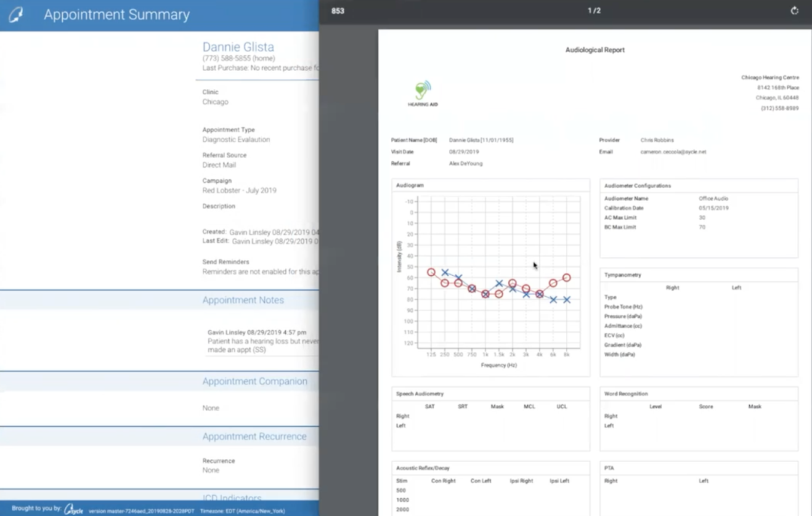Click the Sycle logo in the top-left header
The image size is (812, 516).
pos(17,14)
